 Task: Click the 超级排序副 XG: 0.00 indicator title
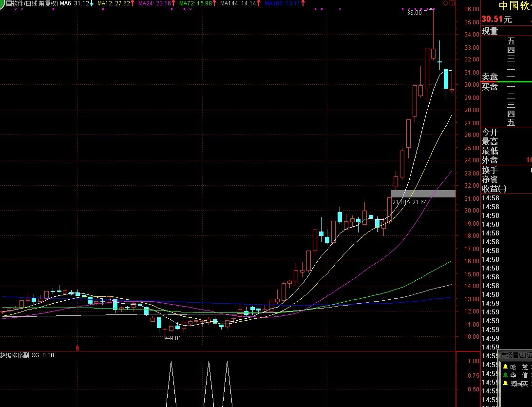(27, 355)
